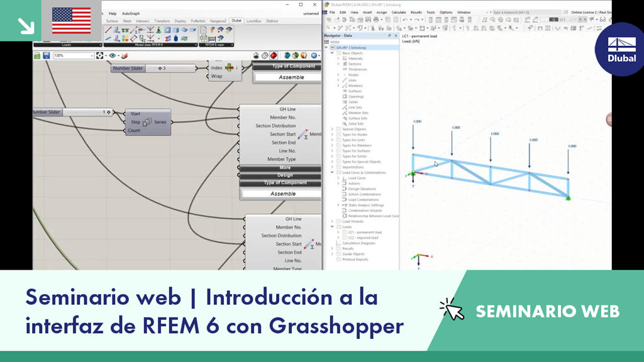Toggle the red shaded preview mode icon
This screenshot has width=644, height=362.
[x=274, y=55]
